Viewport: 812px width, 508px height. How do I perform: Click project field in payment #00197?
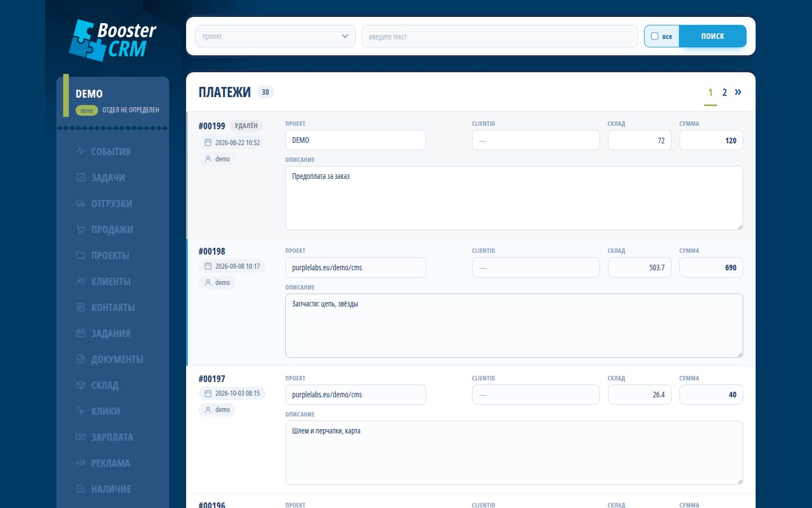356,395
